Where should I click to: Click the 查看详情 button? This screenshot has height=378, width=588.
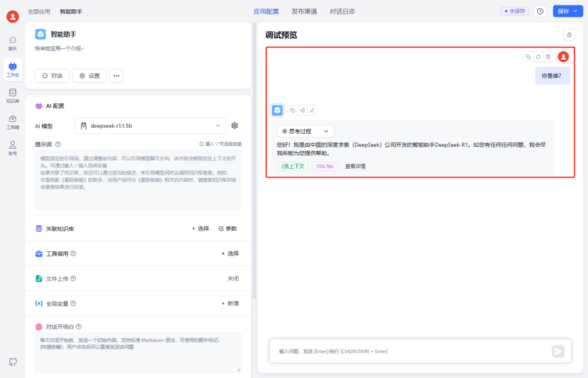[x=355, y=166]
